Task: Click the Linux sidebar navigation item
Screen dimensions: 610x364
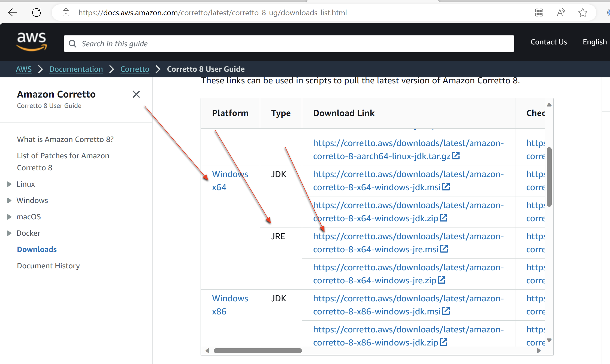Action: pos(26,184)
